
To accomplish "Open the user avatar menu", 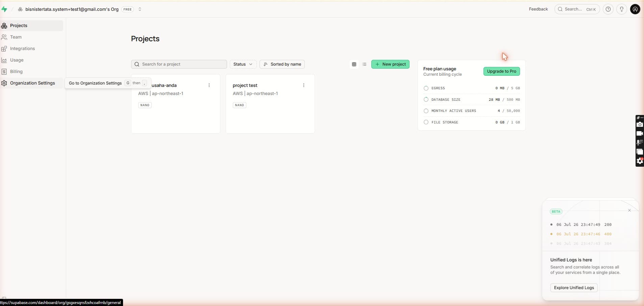I will point(635,9).
